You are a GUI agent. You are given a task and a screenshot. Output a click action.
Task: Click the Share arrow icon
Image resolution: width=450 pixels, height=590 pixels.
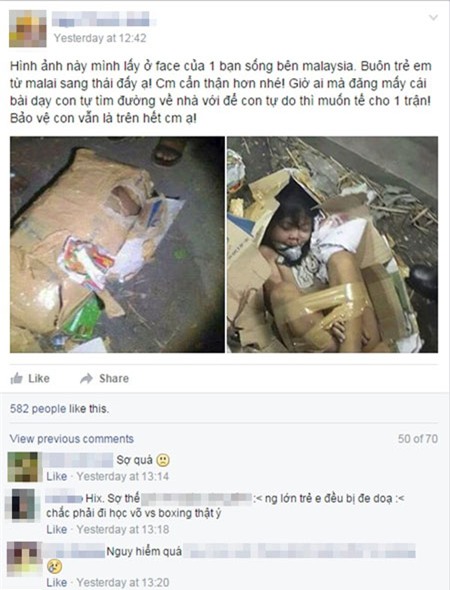tap(87, 378)
